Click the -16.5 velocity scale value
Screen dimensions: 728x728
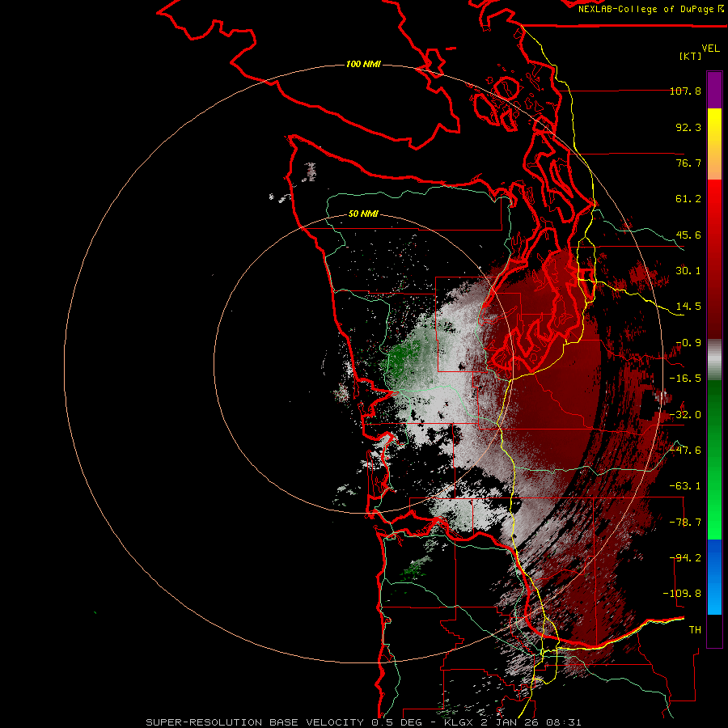pos(685,379)
